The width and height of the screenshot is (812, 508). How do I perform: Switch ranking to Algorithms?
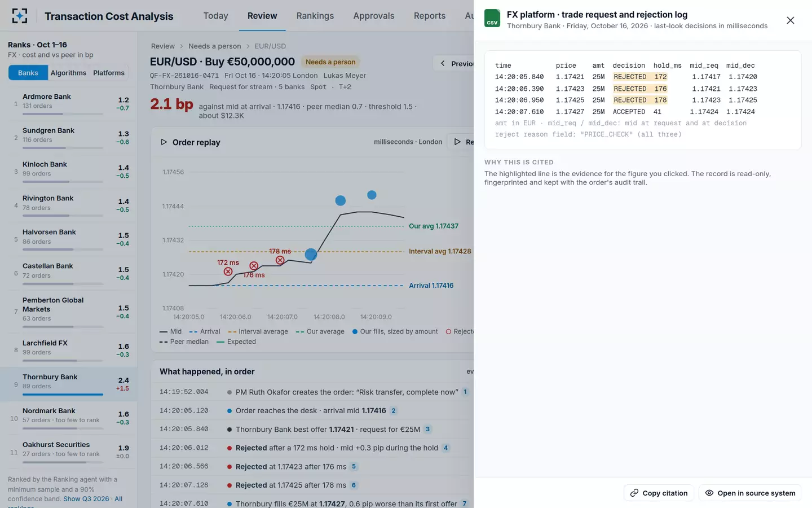[68, 73]
